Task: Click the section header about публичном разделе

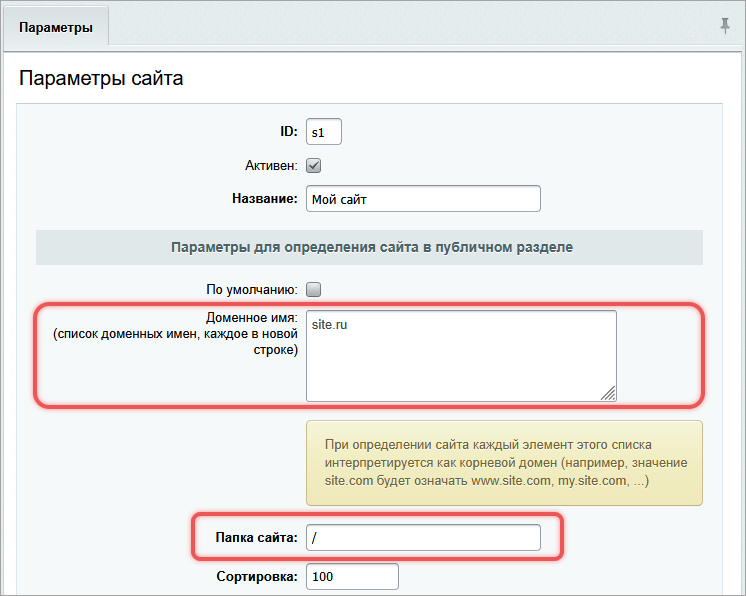Action: pyautogui.click(x=371, y=247)
